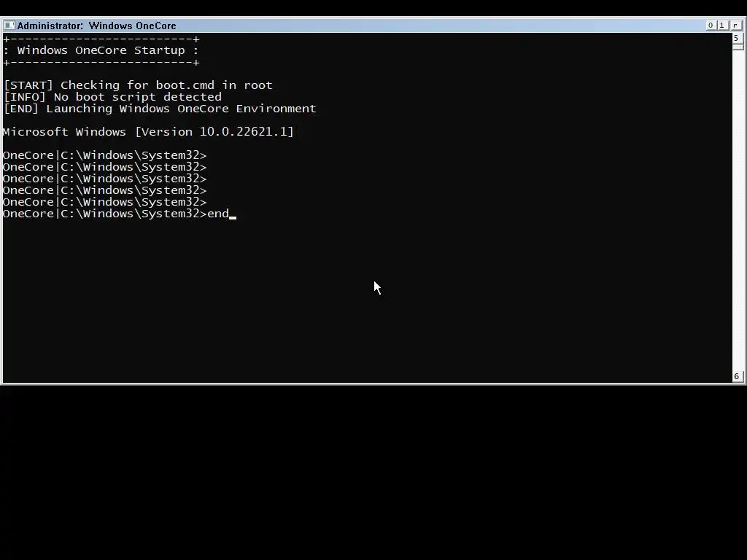Click the scrollbar up arrow
747x560 pixels.
pos(737,38)
